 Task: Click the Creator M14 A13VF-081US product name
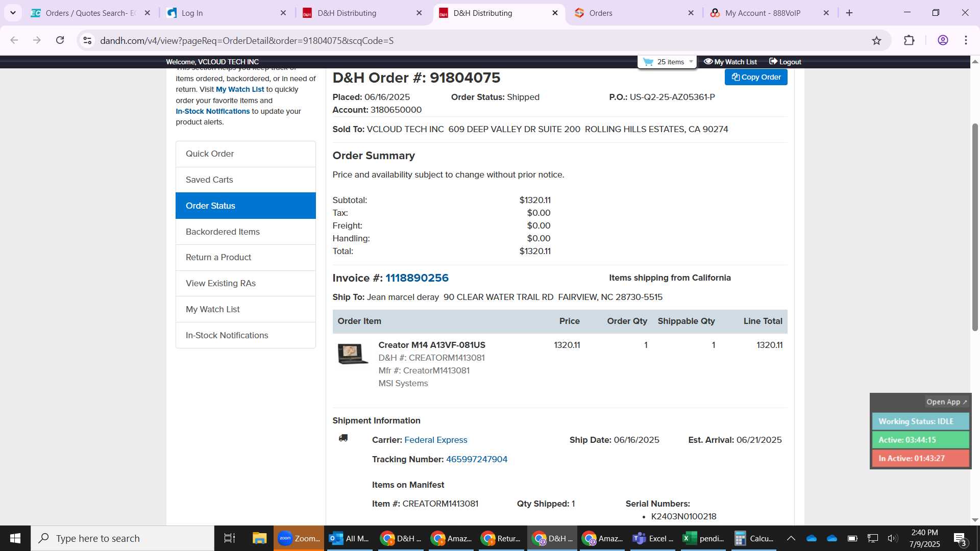[x=432, y=345]
